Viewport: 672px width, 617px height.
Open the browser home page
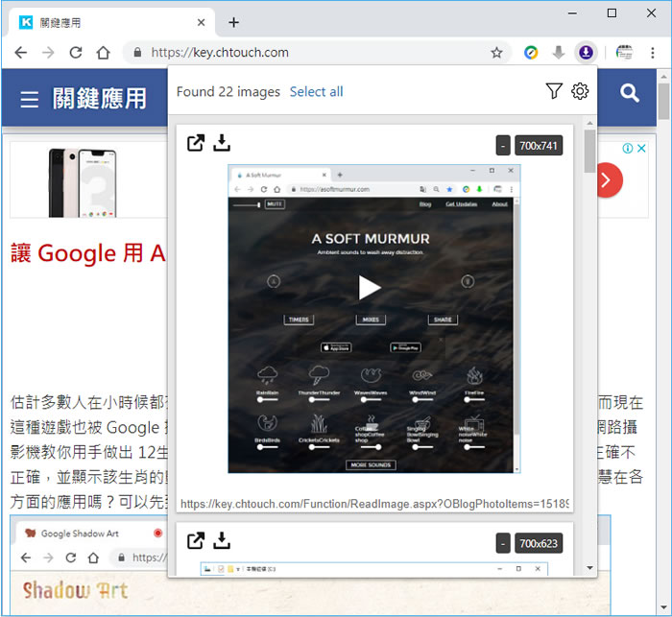(104, 53)
